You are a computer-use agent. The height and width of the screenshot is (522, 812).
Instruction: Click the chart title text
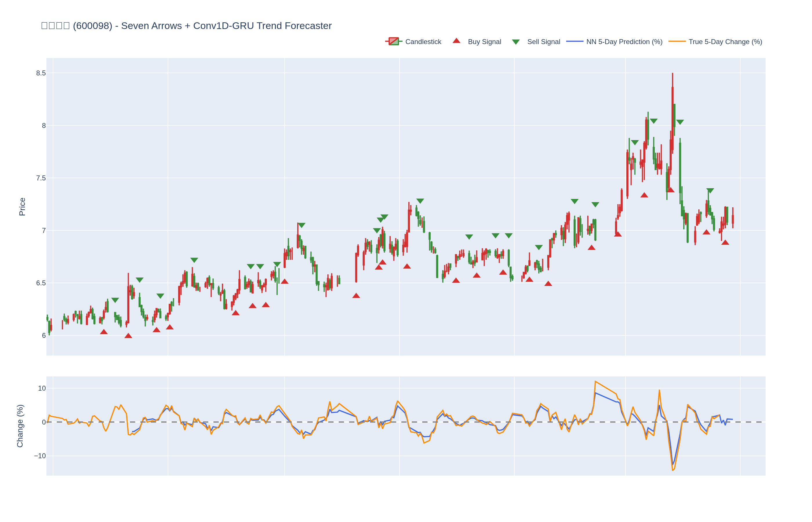pos(186,26)
